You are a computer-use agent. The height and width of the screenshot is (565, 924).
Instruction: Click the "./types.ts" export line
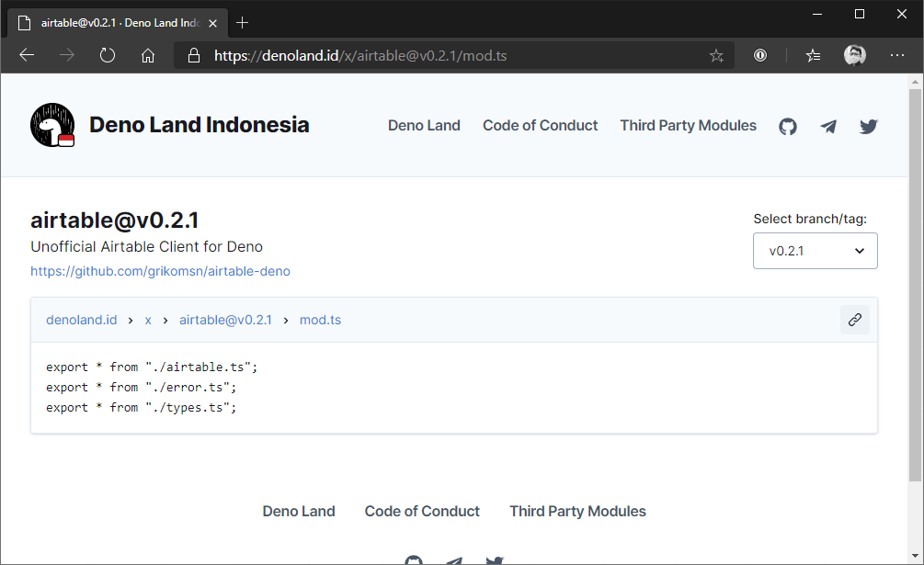coord(141,407)
